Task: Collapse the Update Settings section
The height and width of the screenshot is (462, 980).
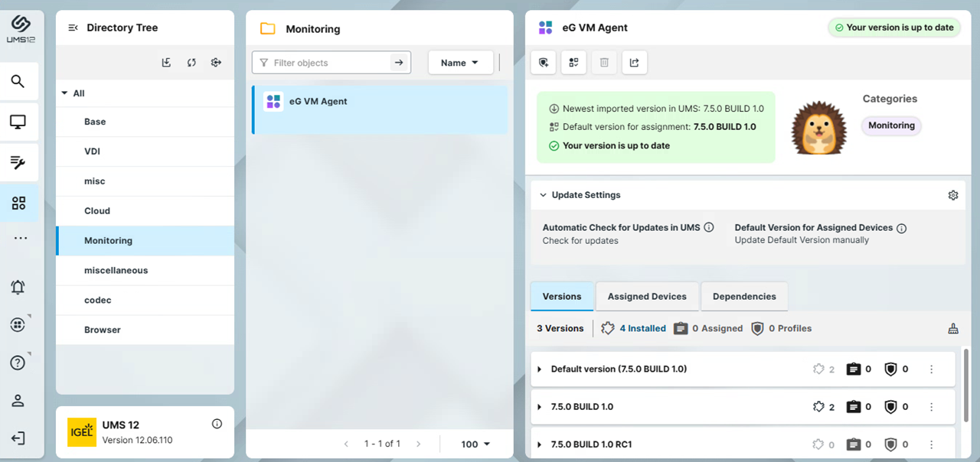Action: (543, 195)
